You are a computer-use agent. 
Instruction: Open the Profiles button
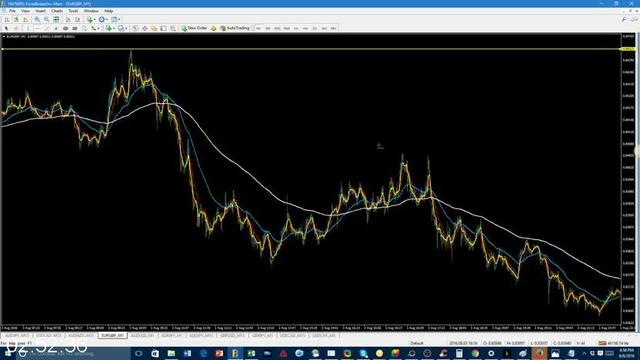(x=121, y=28)
